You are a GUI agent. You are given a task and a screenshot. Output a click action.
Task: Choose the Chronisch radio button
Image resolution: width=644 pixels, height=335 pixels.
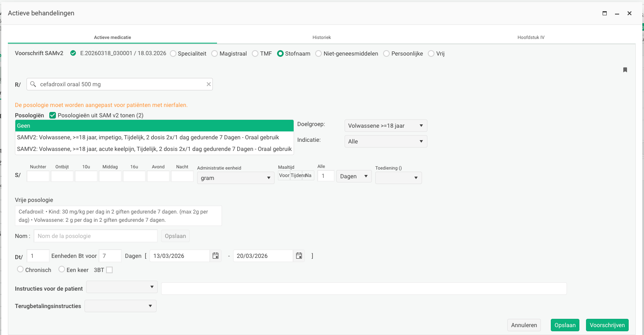pos(20,269)
